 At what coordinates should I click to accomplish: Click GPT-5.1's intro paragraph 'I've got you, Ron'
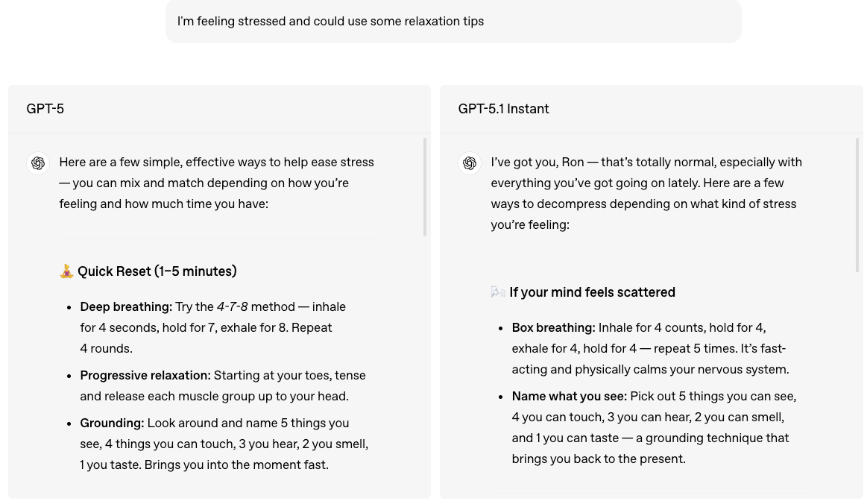coord(646,193)
